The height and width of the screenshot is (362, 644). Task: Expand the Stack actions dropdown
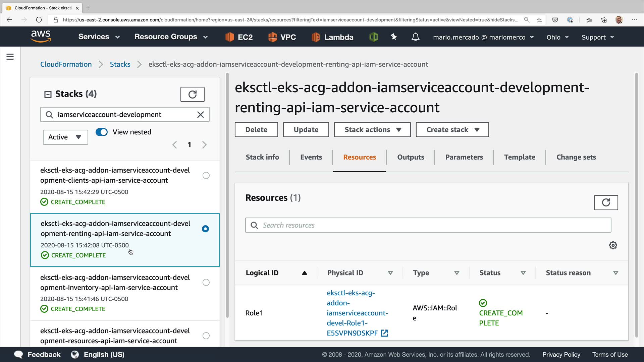click(x=372, y=130)
